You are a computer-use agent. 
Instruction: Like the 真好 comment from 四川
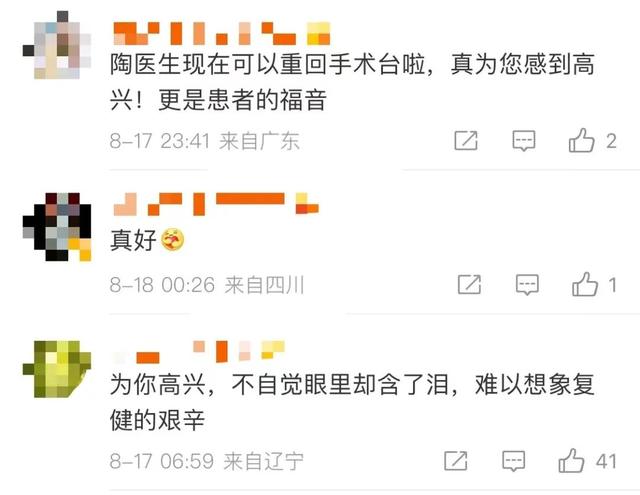pos(584,284)
